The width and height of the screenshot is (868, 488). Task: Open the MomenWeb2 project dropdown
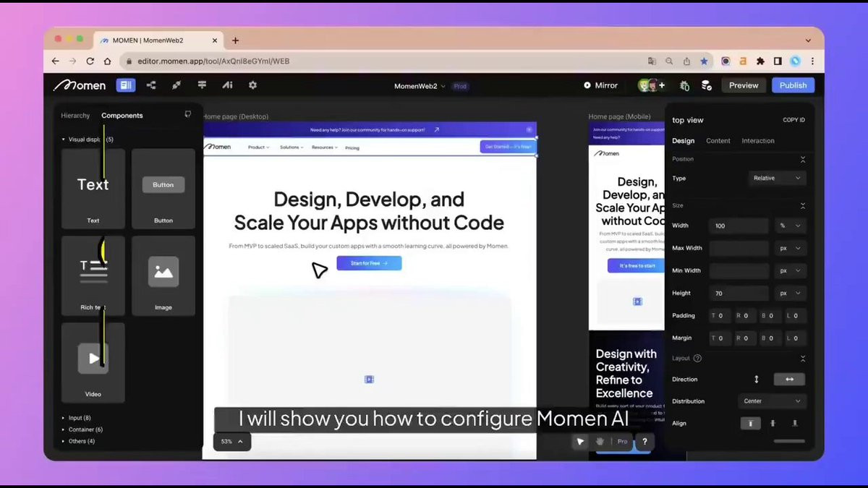point(420,86)
